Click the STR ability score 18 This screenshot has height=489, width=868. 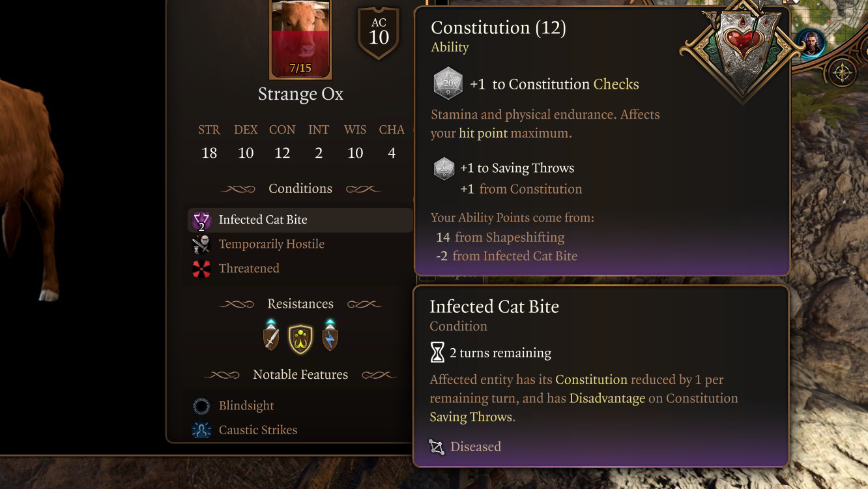pyautogui.click(x=209, y=153)
